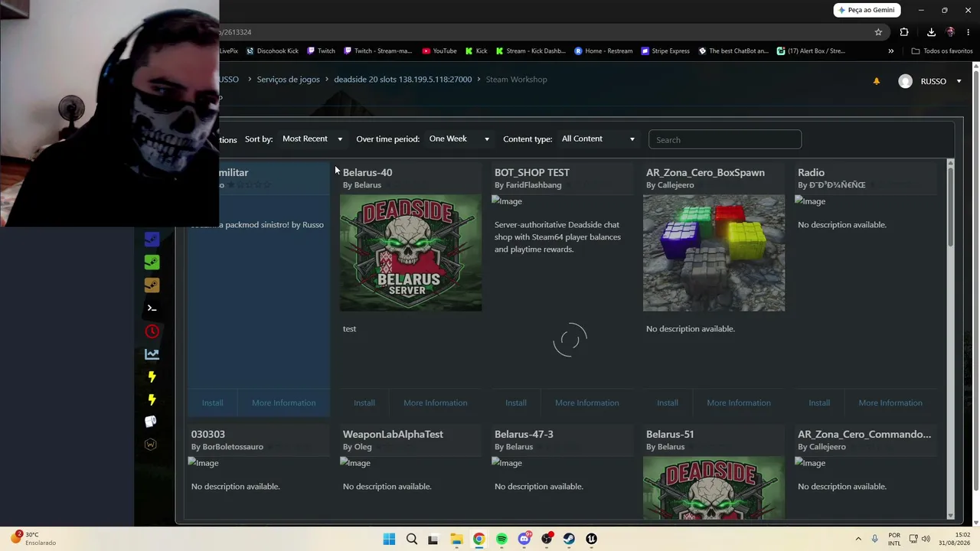Image resolution: width=980 pixels, height=551 pixels.
Task: Click the Peça ao Gemini button
Action: tap(867, 10)
